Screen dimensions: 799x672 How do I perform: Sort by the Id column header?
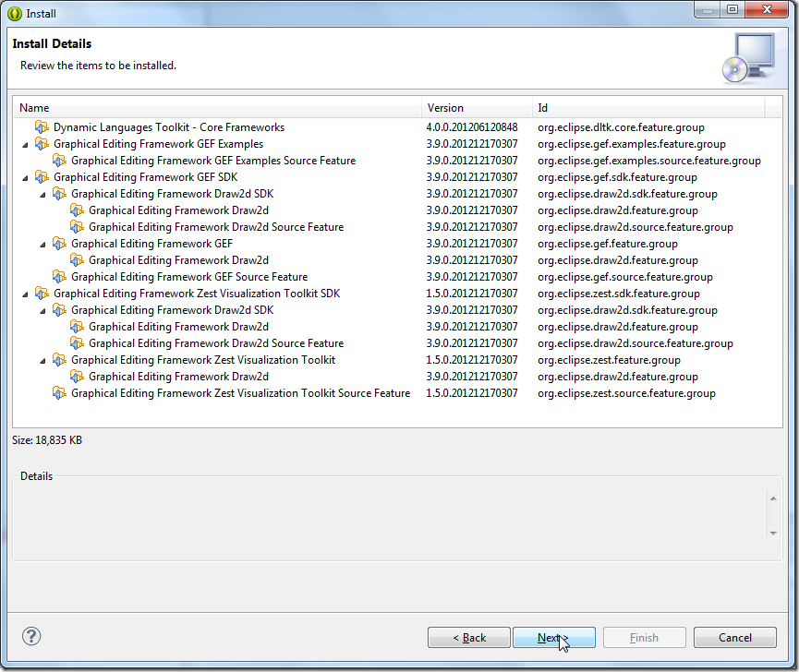(x=648, y=108)
